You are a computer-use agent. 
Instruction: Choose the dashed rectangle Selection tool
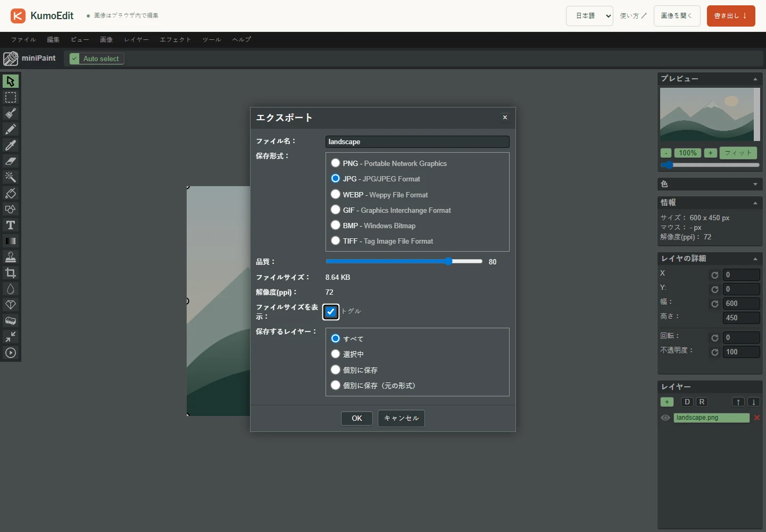click(x=11, y=97)
